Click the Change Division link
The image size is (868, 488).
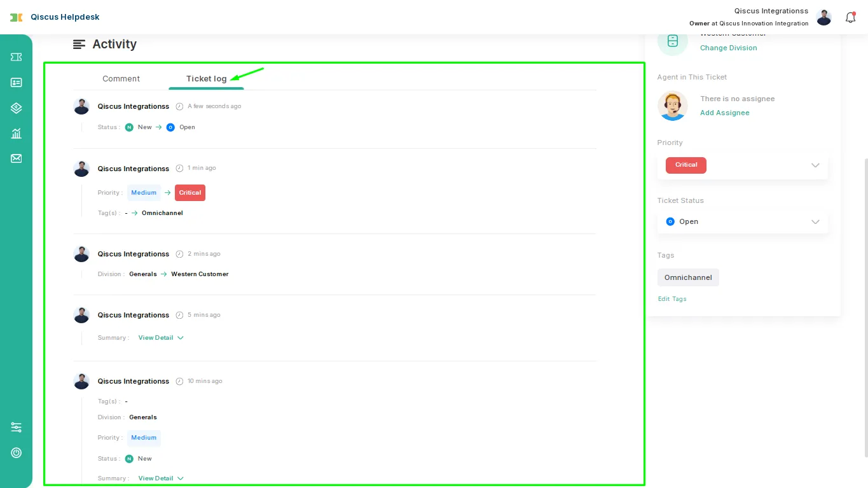click(729, 48)
